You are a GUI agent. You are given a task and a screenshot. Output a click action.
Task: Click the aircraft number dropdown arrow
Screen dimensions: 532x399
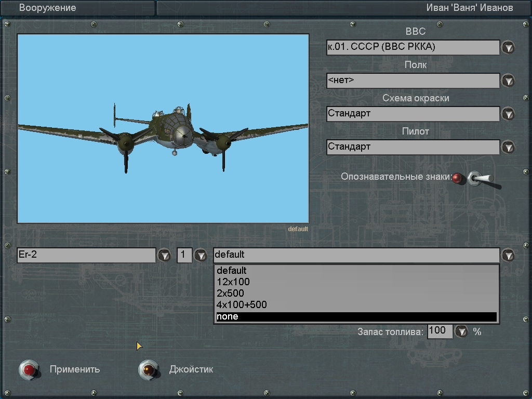coord(200,255)
